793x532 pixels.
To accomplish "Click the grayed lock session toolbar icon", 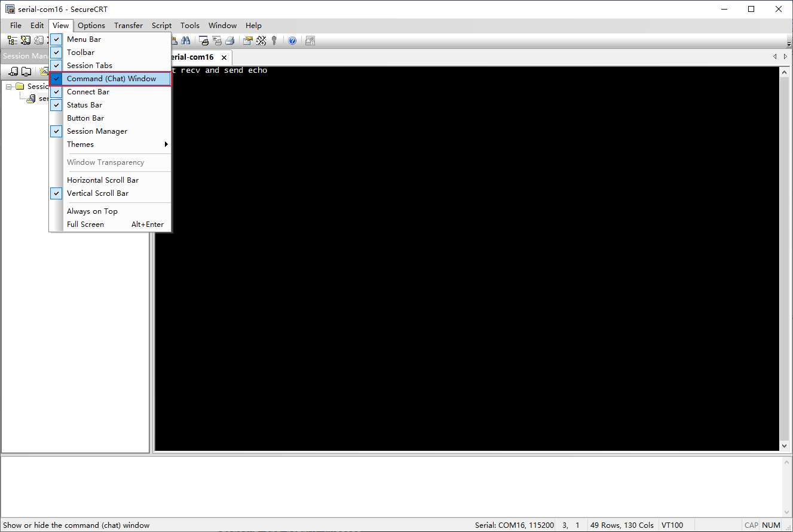I will tap(310, 41).
